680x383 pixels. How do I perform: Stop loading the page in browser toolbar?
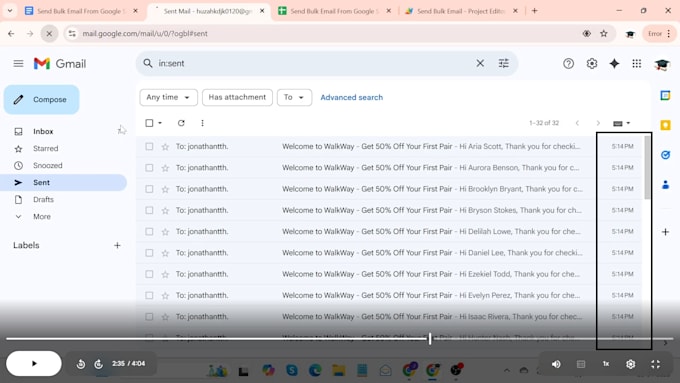[49, 33]
